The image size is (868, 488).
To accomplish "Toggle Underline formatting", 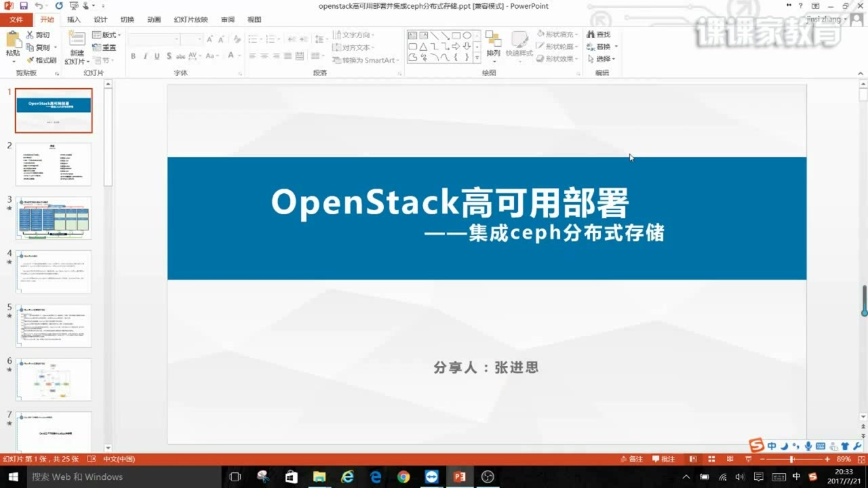I will click(x=157, y=56).
